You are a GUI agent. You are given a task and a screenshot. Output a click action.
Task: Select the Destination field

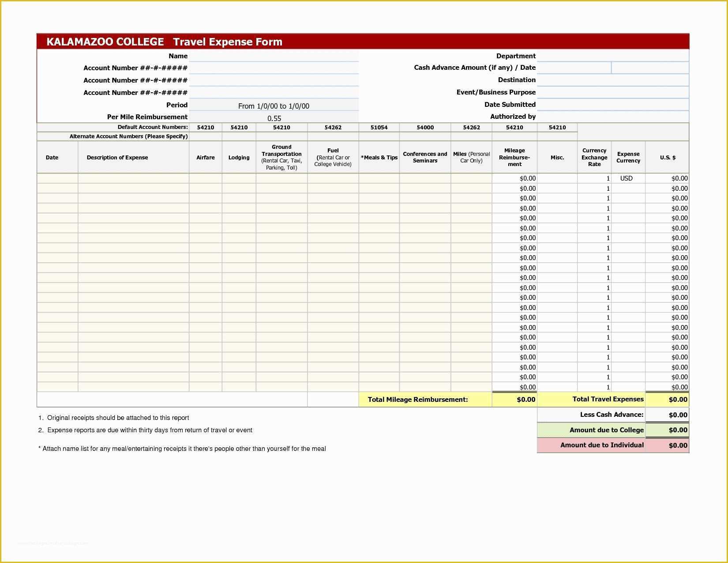click(613, 80)
